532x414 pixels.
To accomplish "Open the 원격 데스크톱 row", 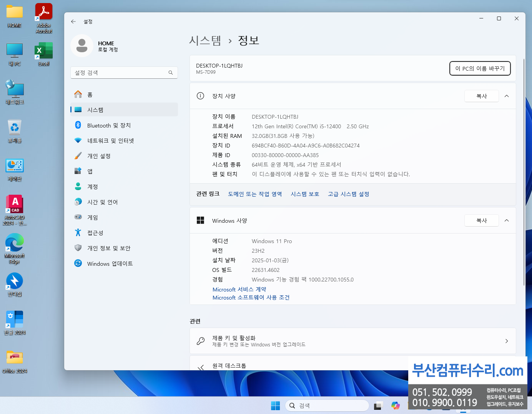I will [353, 363].
